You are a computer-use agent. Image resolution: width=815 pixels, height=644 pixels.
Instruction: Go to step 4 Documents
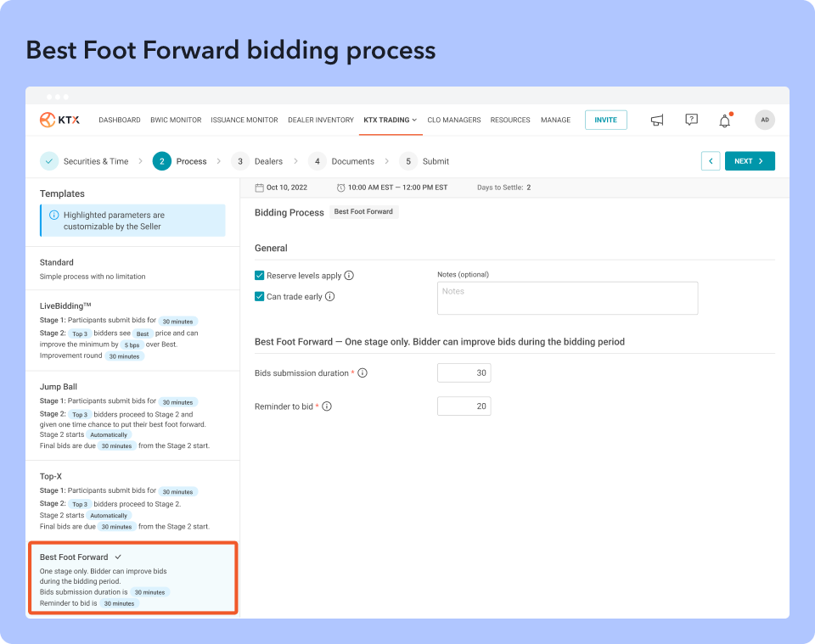[341, 161]
